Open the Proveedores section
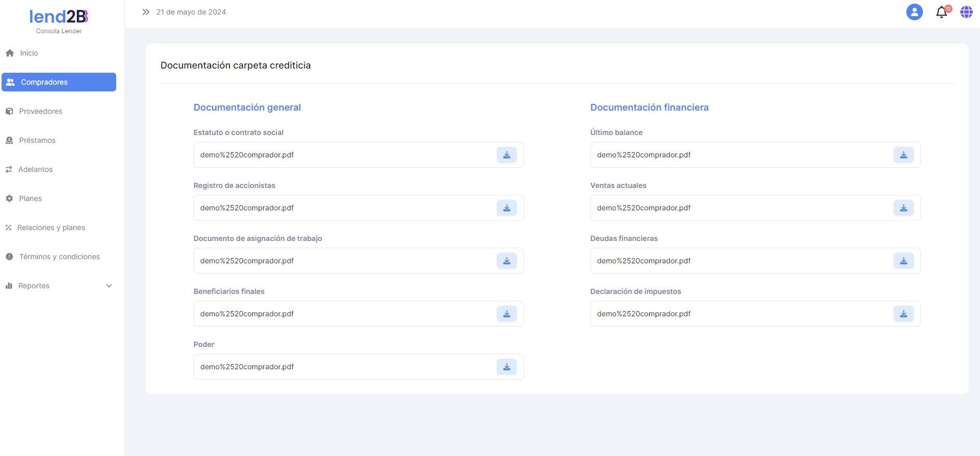 [40, 111]
